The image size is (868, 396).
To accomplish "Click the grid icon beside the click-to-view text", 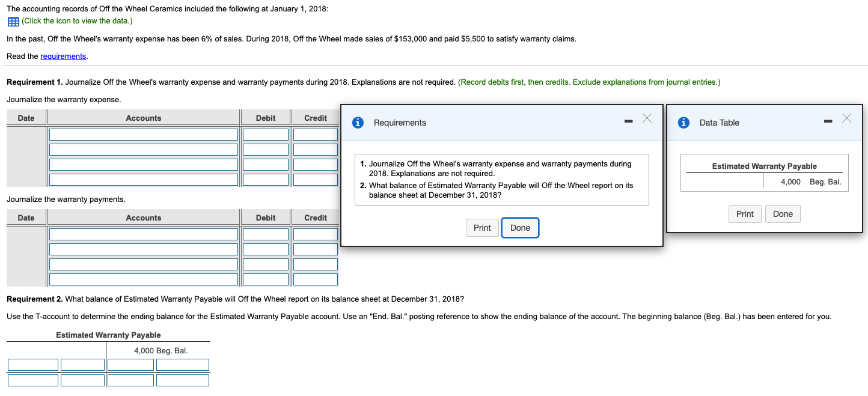I will (13, 21).
